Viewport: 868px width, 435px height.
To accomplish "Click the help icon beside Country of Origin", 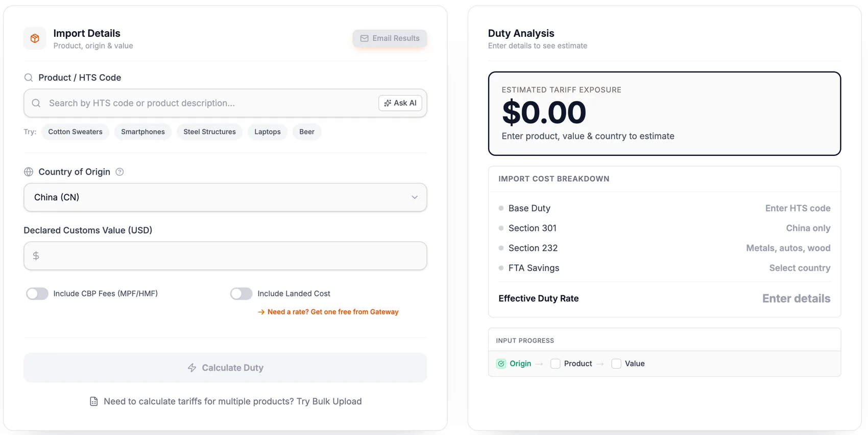I will (x=119, y=172).
